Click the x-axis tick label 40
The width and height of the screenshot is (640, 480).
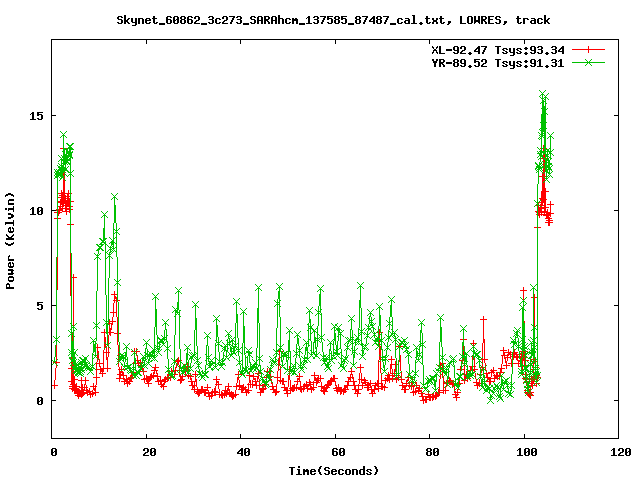coord(244,452)
